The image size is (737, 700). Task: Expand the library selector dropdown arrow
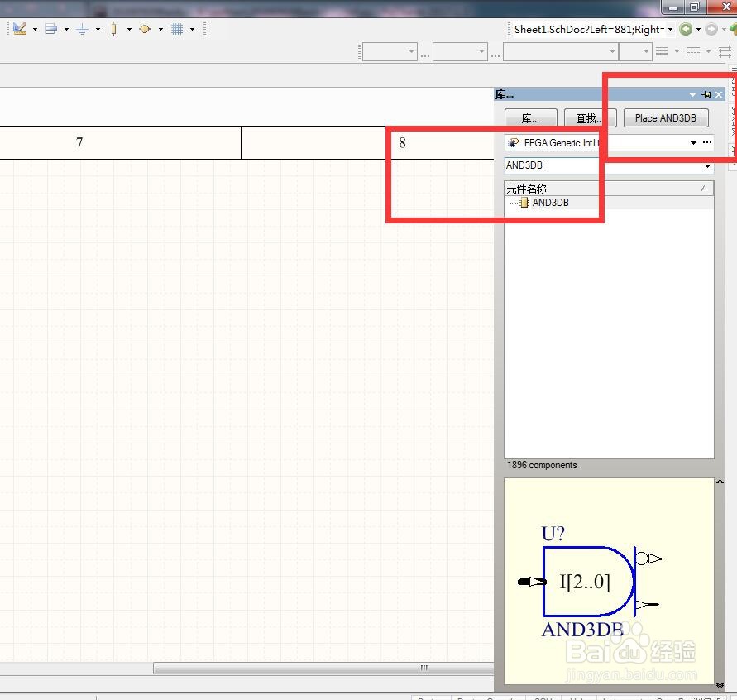[x=693, y=143]
